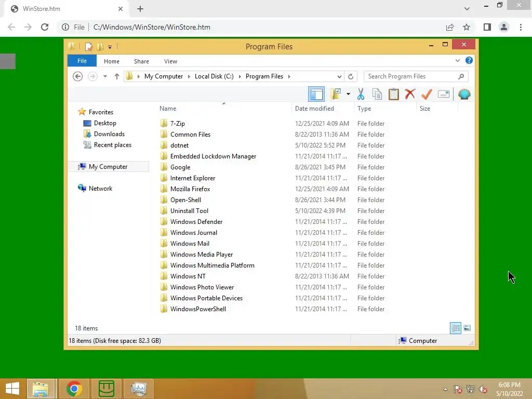Open the Home ribbon tab
The height and width of the screenshot is (399, 532).
[x=112, y=61]
